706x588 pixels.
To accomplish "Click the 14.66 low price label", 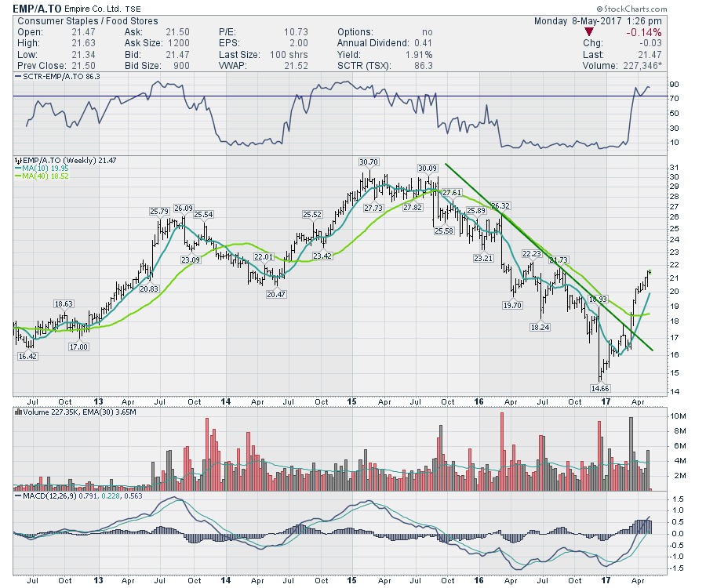I will [600, 388].
